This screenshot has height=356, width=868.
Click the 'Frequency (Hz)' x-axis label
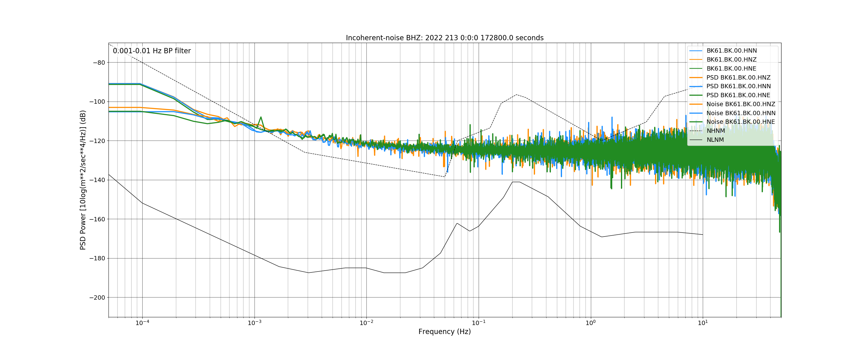[445, 332]
